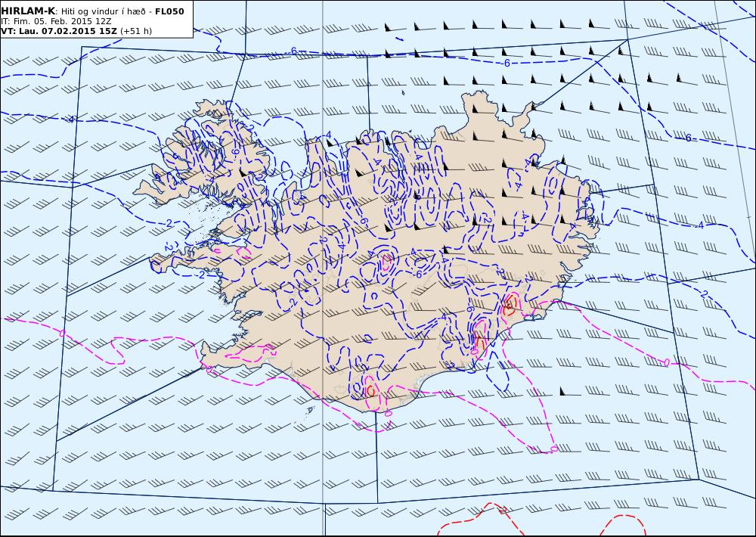The image size is (756, 537).
Task: Click the 'VT: Lau. 07.02.2015 15Z' valid time
Action: click(x=59, y=31)
